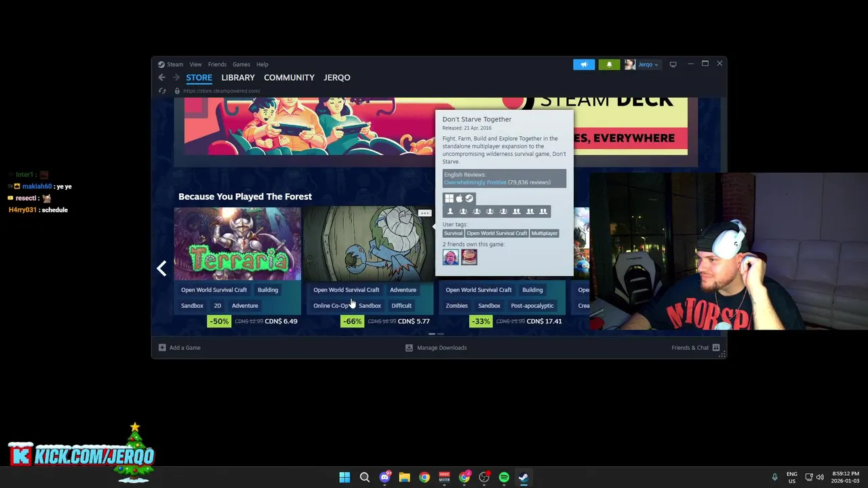Click Terraria price CDN$ 6.49
The image size is (868, 488).
[x=281, y=321]
